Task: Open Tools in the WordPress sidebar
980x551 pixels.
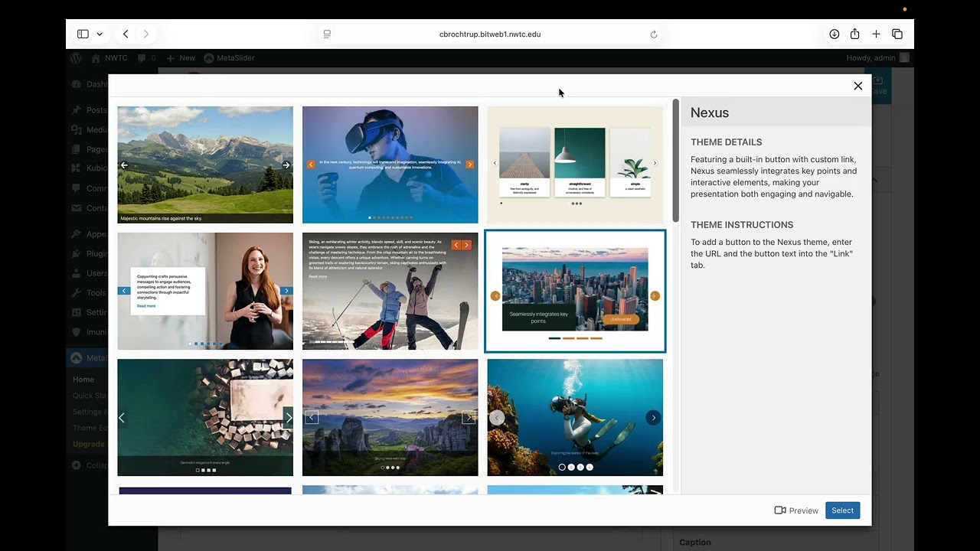Action: (87, 292)
